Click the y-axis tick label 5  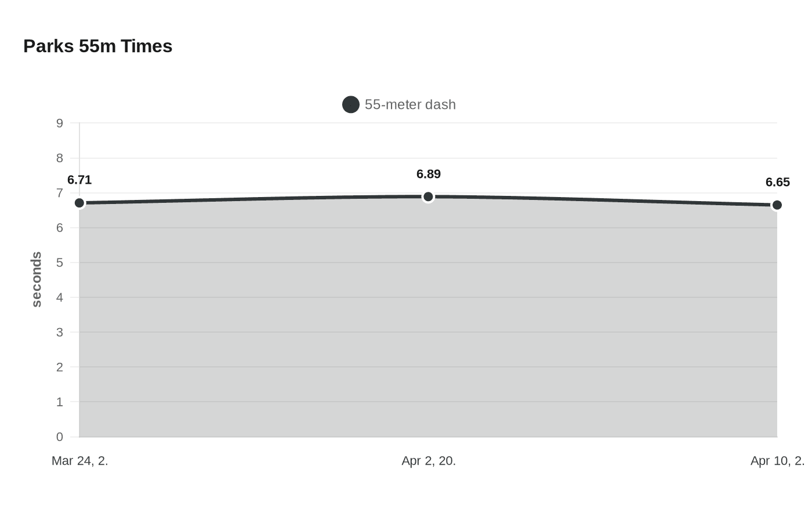[x=60, y=263]
